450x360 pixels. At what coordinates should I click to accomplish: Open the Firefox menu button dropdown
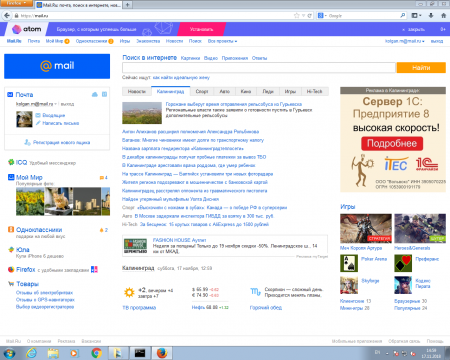[16, 3]
